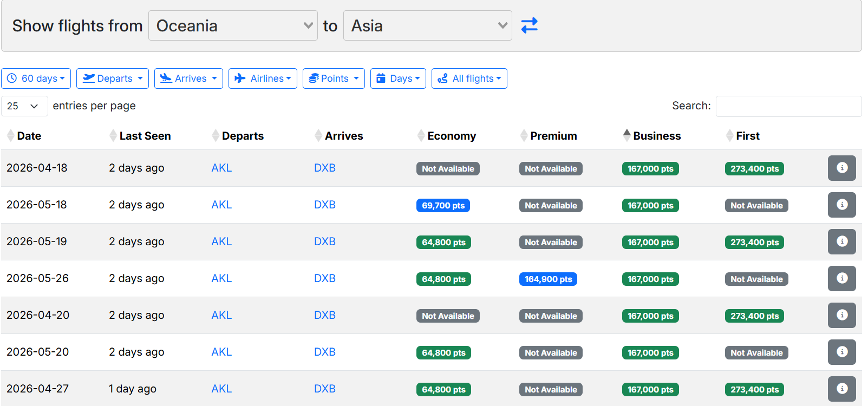This screenshot has height=406, width=868.
Task: Open the Asia destination dropdown
Action: (427, 25)
